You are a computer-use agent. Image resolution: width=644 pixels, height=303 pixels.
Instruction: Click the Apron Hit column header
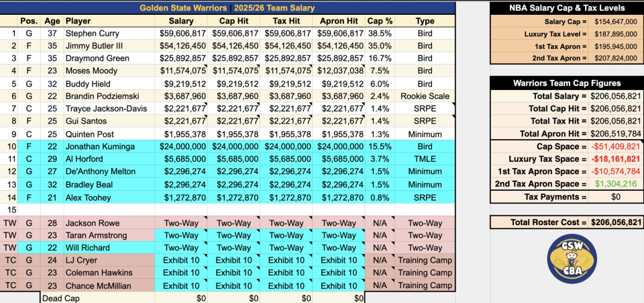pos(338,21)
